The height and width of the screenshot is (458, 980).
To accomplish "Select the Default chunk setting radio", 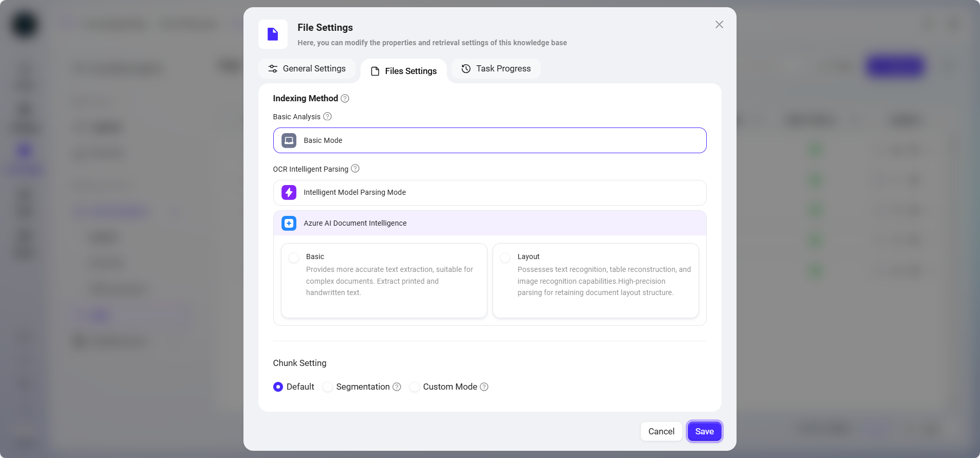I will [x=278, y=387].
